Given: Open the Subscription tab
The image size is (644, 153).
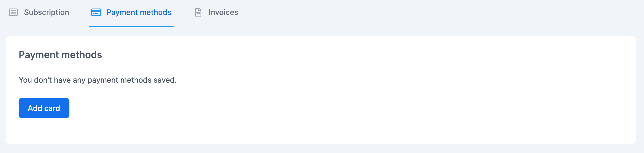Looking at the screenshot, I should [39, 13].
